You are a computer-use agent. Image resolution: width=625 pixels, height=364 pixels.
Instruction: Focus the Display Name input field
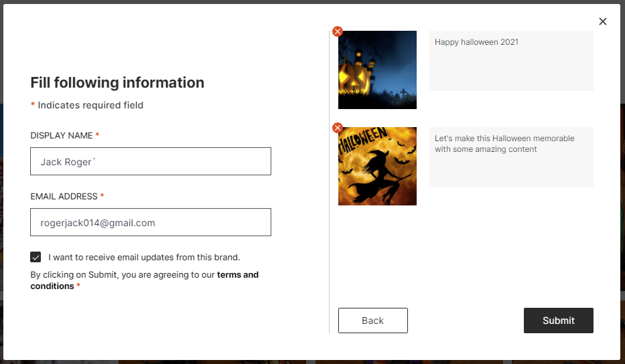(x=151, y=161)
